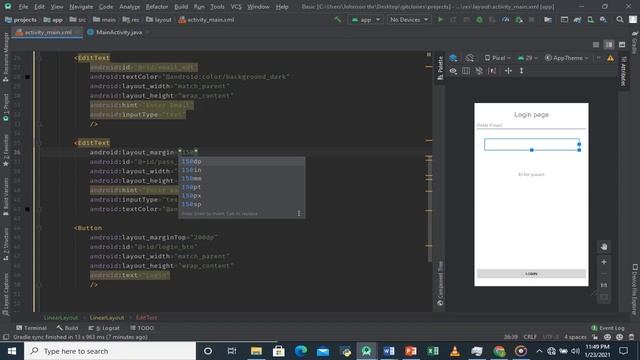Select the pan hand tool in preview
The image size is (640, 360).
[x=604, y=247]
